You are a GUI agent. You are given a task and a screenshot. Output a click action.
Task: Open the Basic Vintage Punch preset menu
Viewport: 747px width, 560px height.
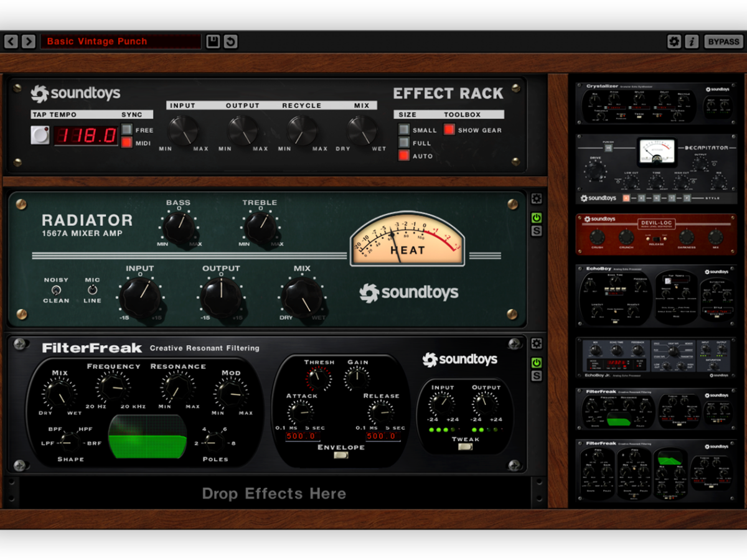pos(121,42)
